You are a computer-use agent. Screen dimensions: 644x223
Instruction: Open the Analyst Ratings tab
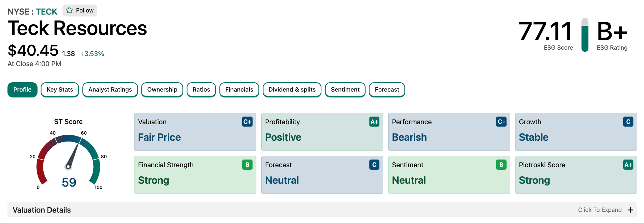coord(110,90)
